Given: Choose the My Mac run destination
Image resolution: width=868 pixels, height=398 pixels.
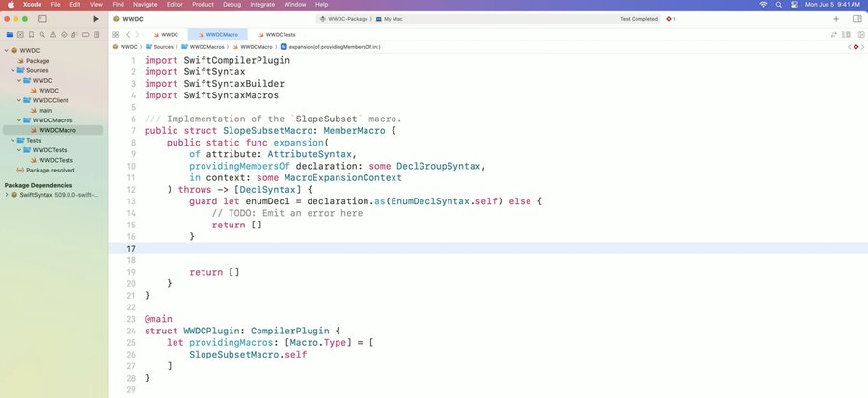Looking at the screenshot, I should click(x=390, y=19).
